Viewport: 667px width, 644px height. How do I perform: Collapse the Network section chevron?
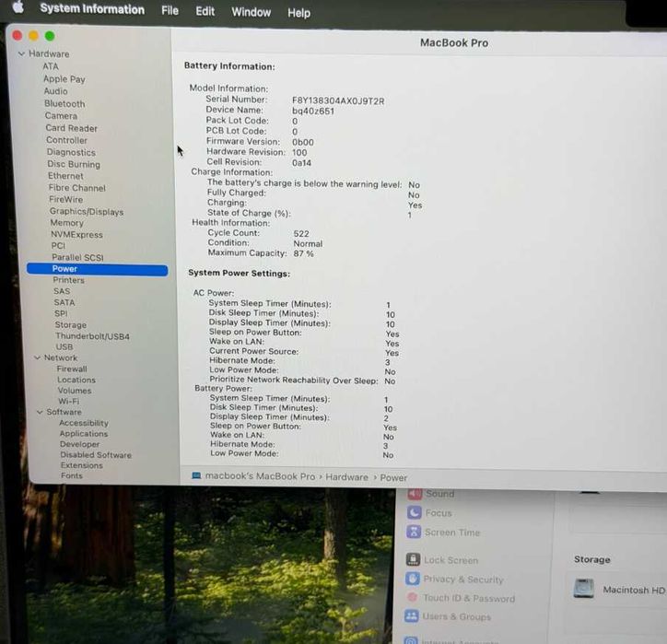tap(38, 357)
